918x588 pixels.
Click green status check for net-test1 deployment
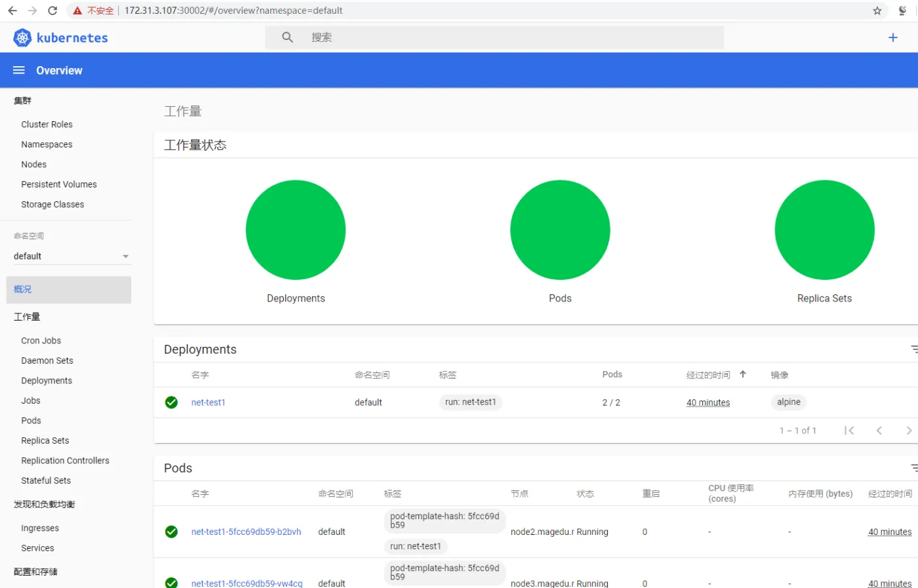(x=171, y=402)
